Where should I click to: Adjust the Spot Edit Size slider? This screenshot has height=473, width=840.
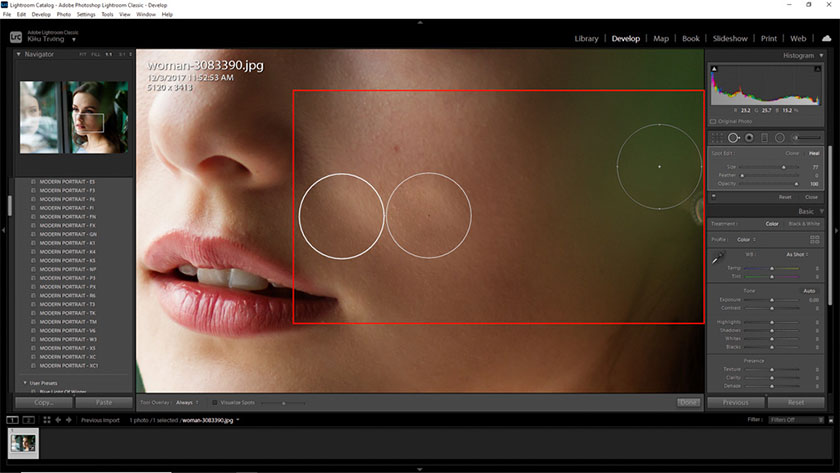click(769, 167)
